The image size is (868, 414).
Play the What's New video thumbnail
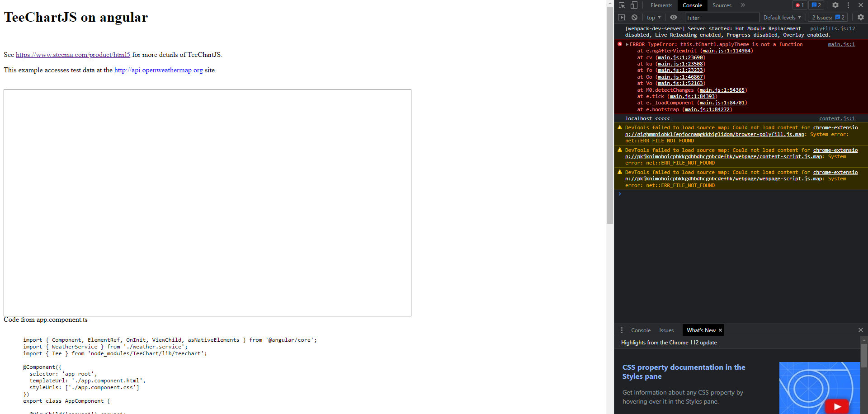837,406
